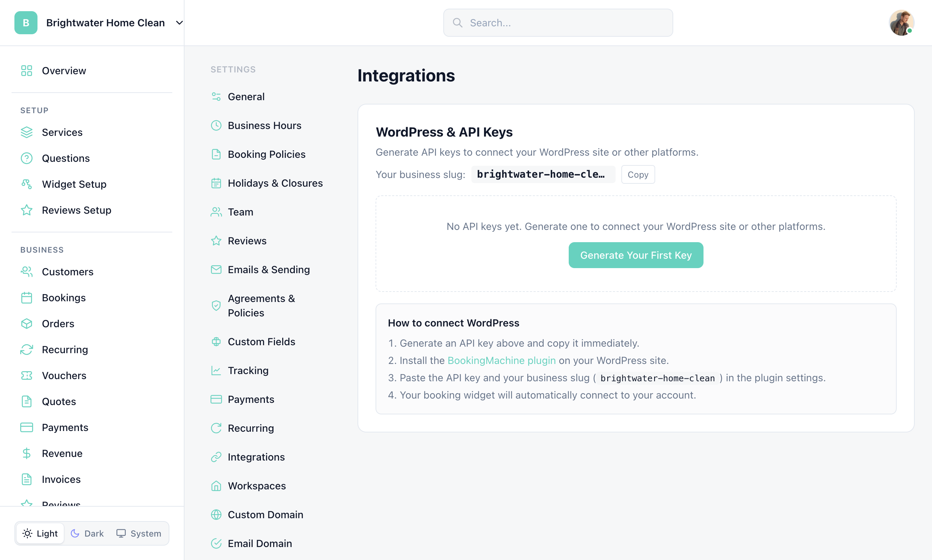Switch theme to Dark mode

click(87, 533)
